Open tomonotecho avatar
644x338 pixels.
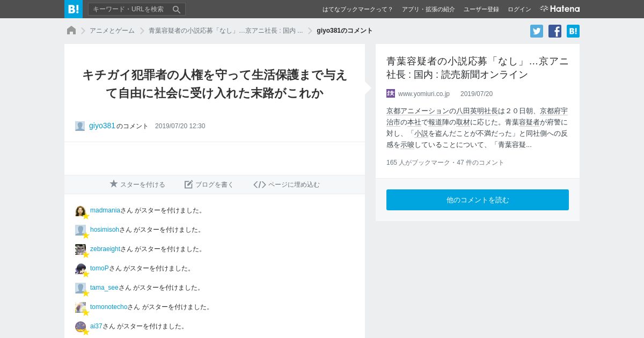tap(80, 307)
